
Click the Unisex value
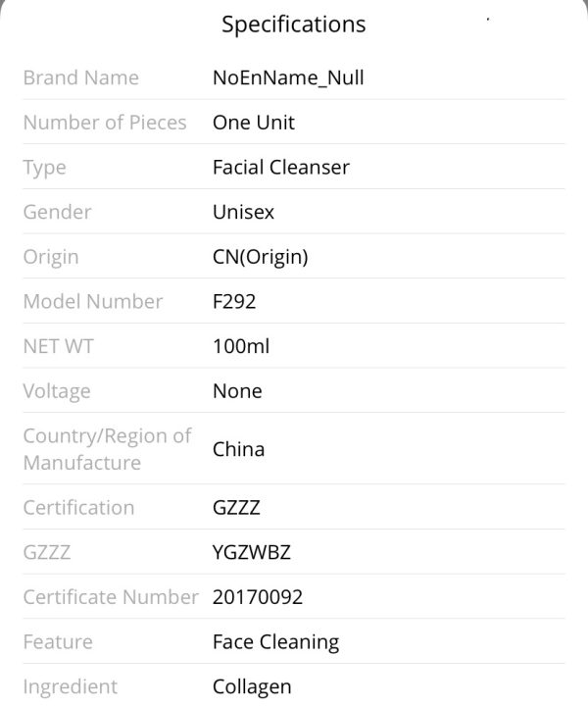coord(243,212)
